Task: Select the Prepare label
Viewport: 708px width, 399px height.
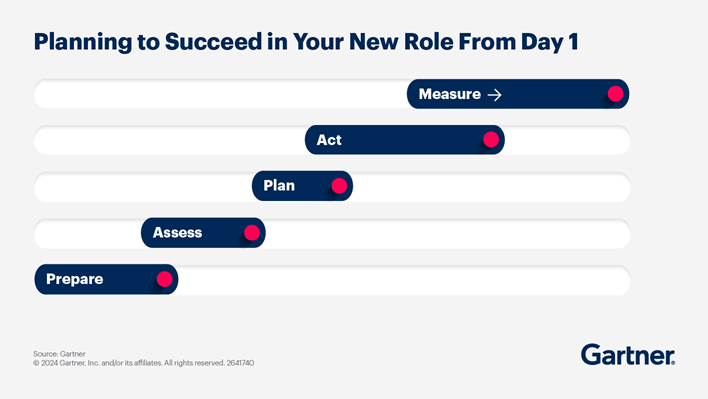Action: tap(75, 279)
